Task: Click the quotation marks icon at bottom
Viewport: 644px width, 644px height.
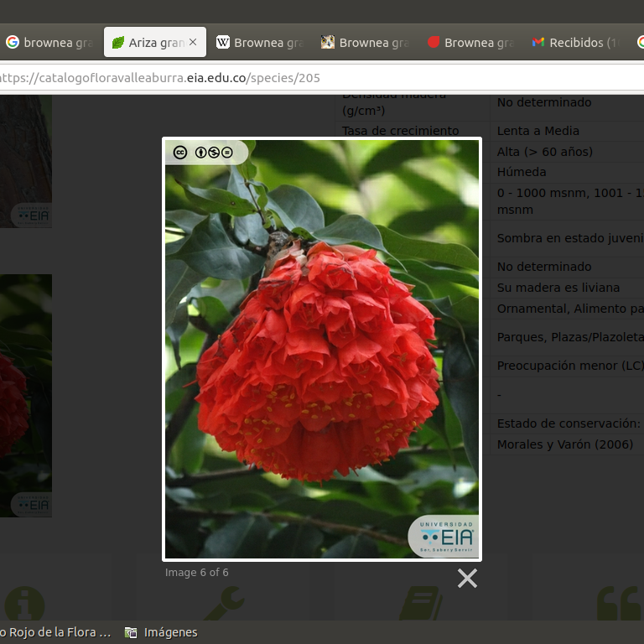Action: click(619, 604)
